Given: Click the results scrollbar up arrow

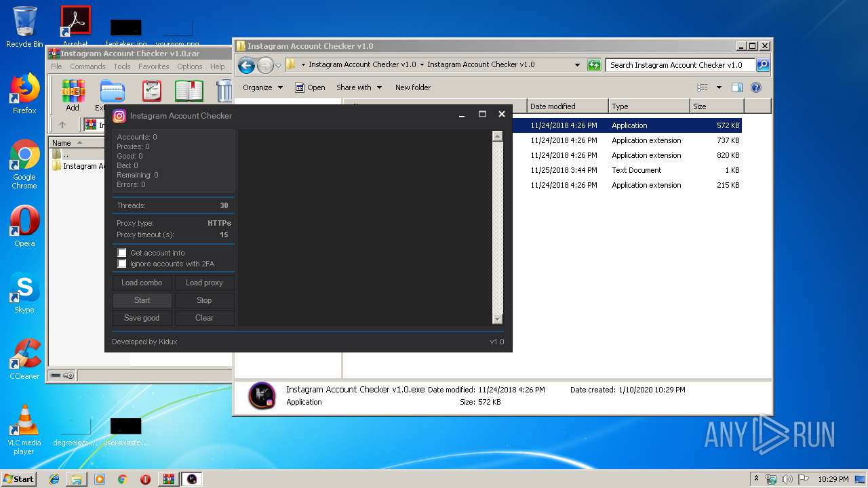Looking at the screenshot, I should [x=497, y=136].
